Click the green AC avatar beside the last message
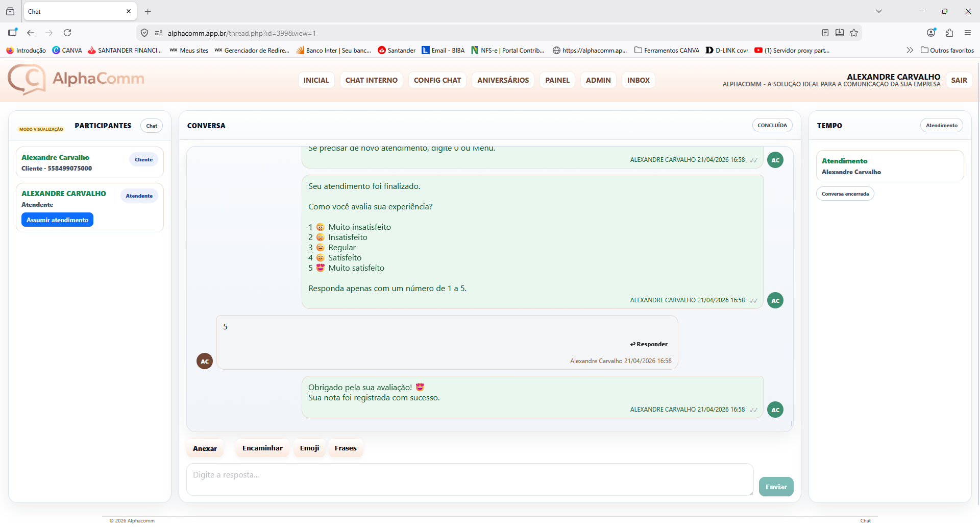Image resolution: width=980 pixels, height=527 pixels. [x=775, y=410]
